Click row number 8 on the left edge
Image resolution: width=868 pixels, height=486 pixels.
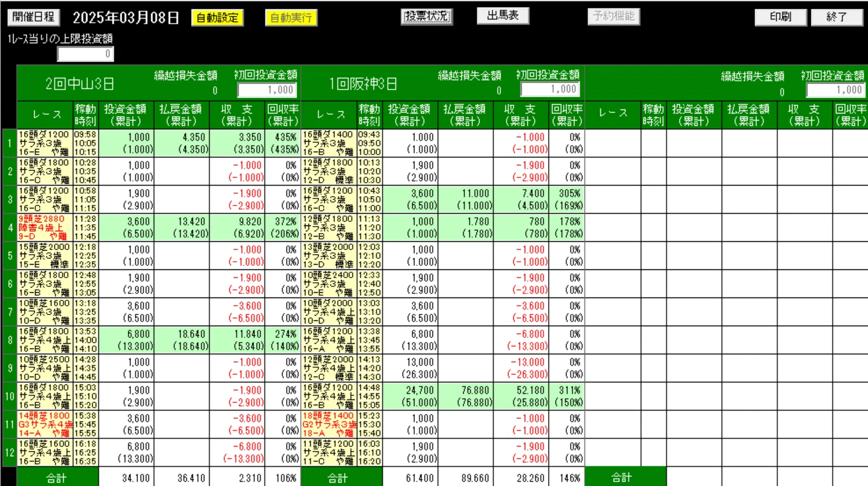coord(9,340)
